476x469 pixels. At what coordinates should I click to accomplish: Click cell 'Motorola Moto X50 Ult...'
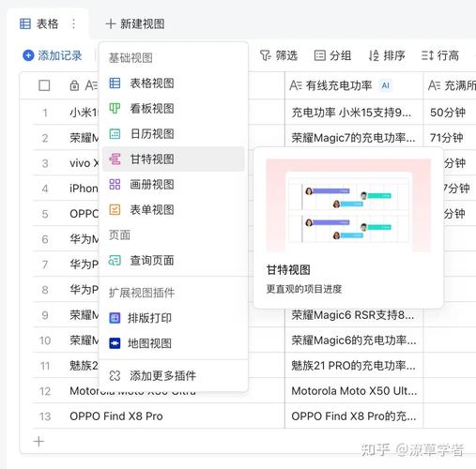point(354,391)
